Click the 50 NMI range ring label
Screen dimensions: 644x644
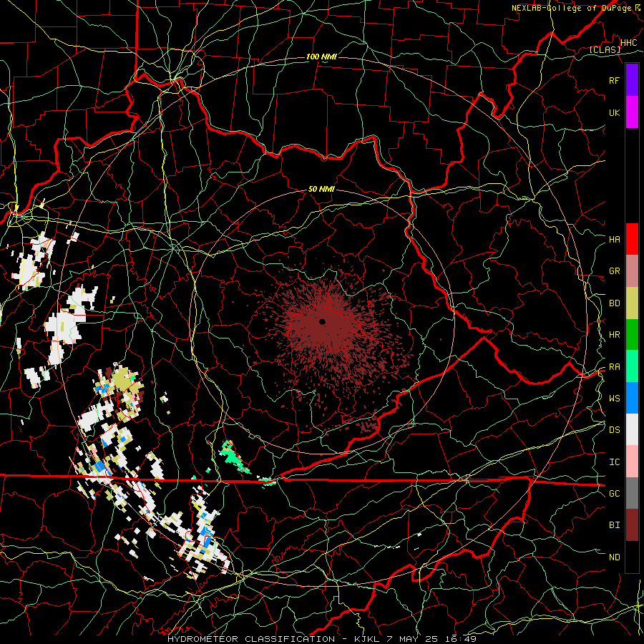click(321, 189)
